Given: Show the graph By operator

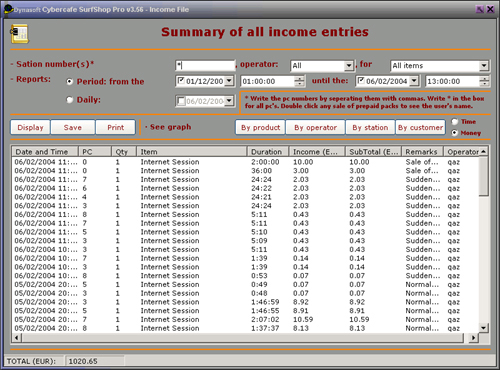Looking at the screenshot, I should [x=315, y=127].
